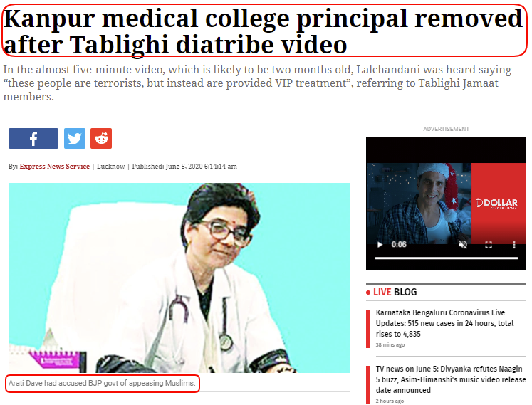
Task: Enter fullscreen on advertisement video
Action: (489, 245)
